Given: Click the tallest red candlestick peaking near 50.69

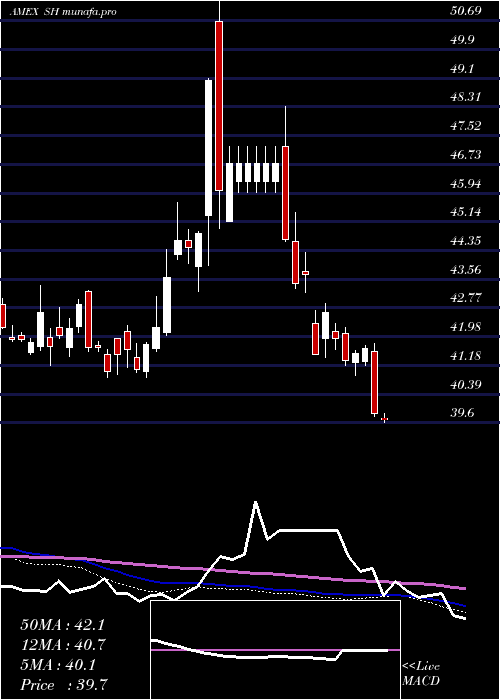Looking at the screenshot, I should [219, 106].
